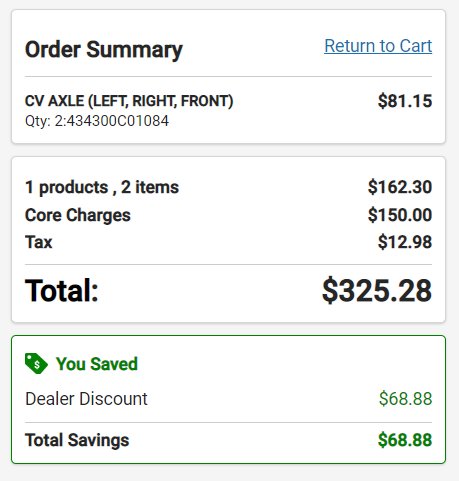Click the tax amount $12.98
The image size is (459, 481).
coord(405,242)
